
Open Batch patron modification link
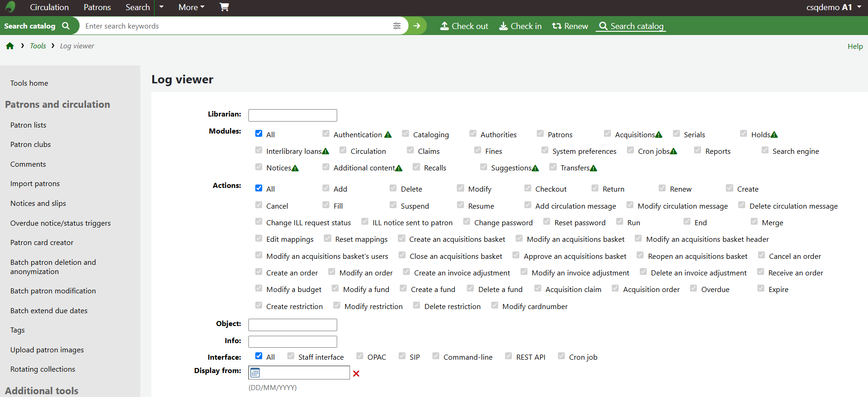(x=53, y=291)
